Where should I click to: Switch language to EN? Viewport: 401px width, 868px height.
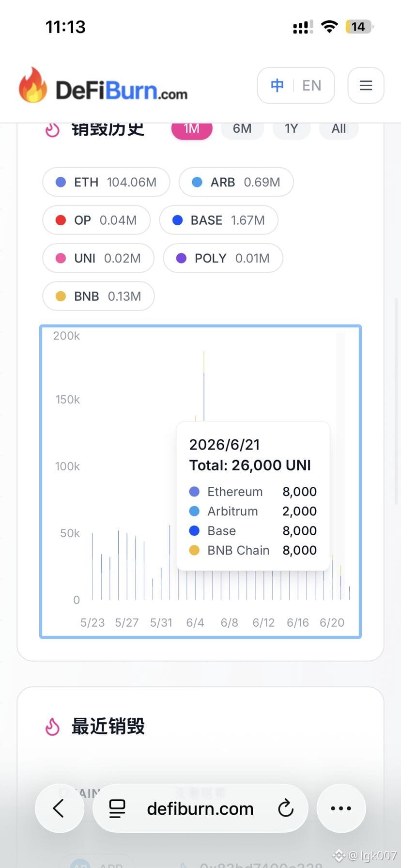click(312, 86)
